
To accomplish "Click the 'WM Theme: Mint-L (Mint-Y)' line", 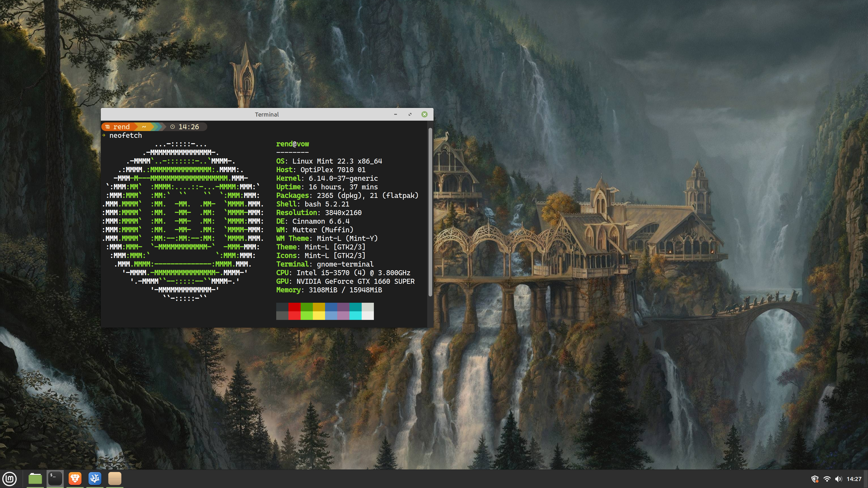I will click(327, 238).
